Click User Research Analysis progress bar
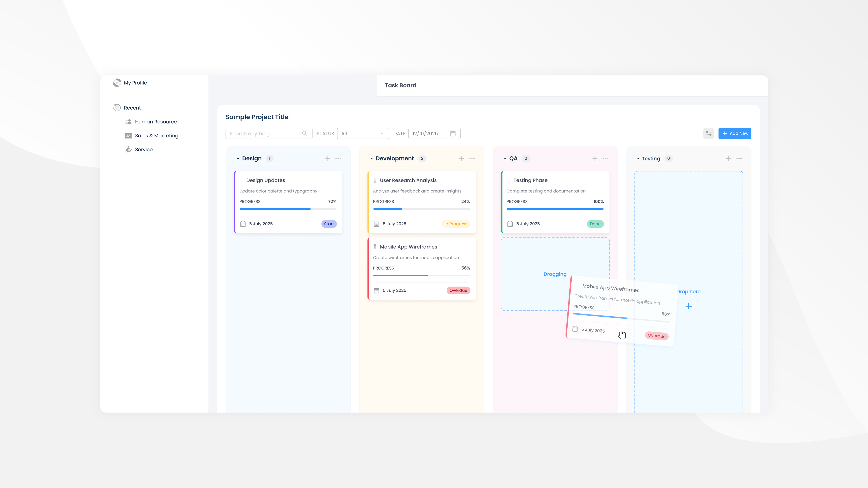Image resolution: width=868 pixels, height=488 pixels. [x=422, y=209]
